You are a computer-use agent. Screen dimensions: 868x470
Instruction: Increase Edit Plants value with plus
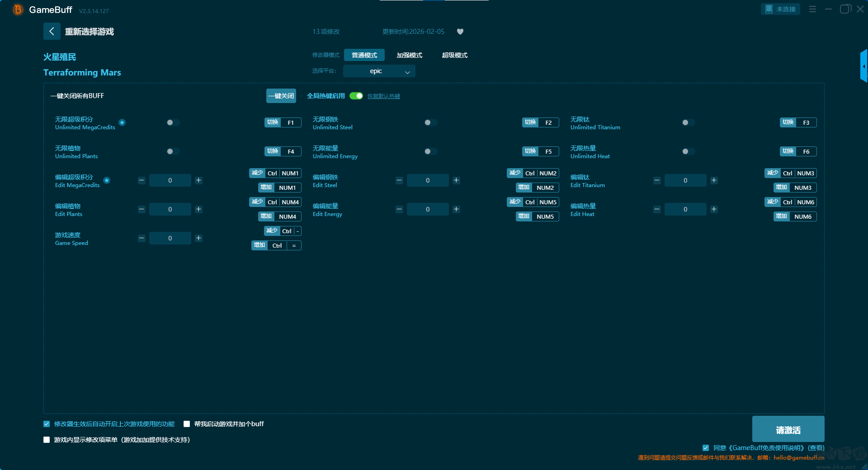[198, 209]
